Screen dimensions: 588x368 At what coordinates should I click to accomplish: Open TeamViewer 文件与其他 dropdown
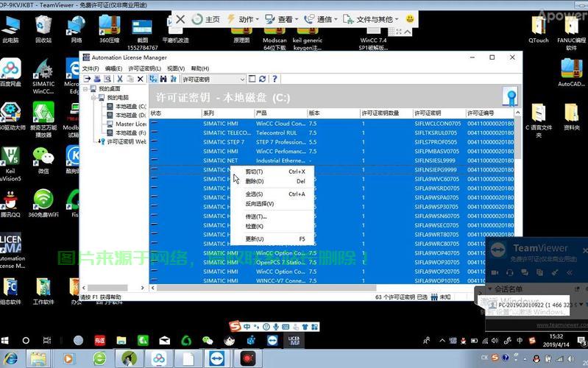370,19
